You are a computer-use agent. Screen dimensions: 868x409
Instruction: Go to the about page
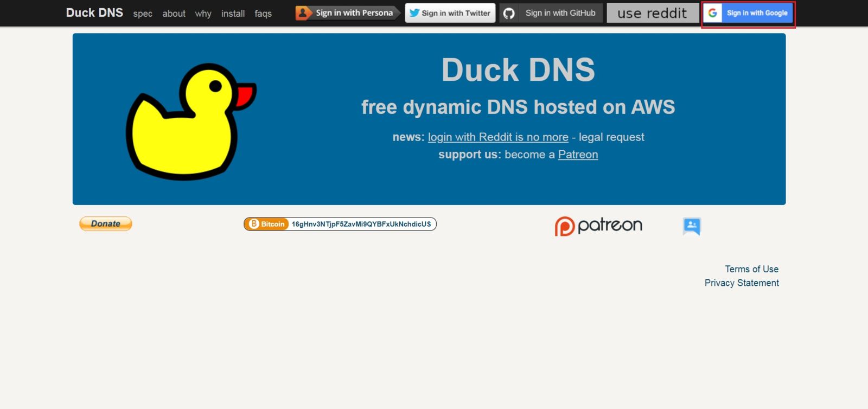(174, 14)
